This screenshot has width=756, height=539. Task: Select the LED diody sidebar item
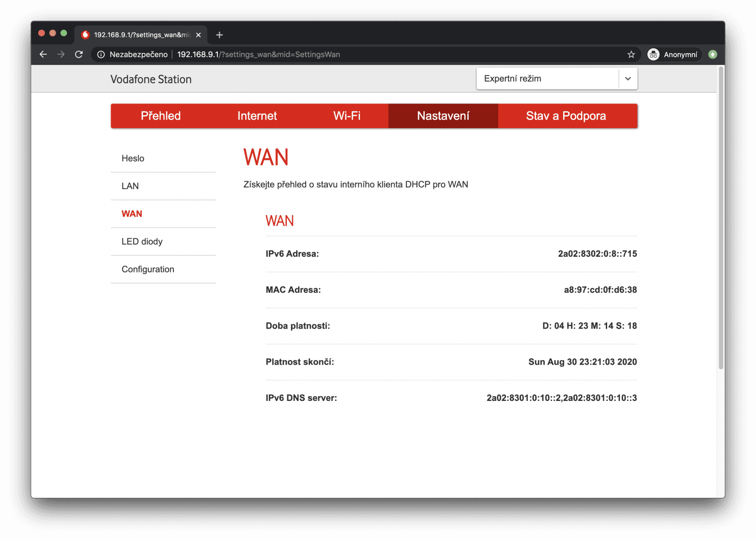pyautogui.click(x=142, y=241)
